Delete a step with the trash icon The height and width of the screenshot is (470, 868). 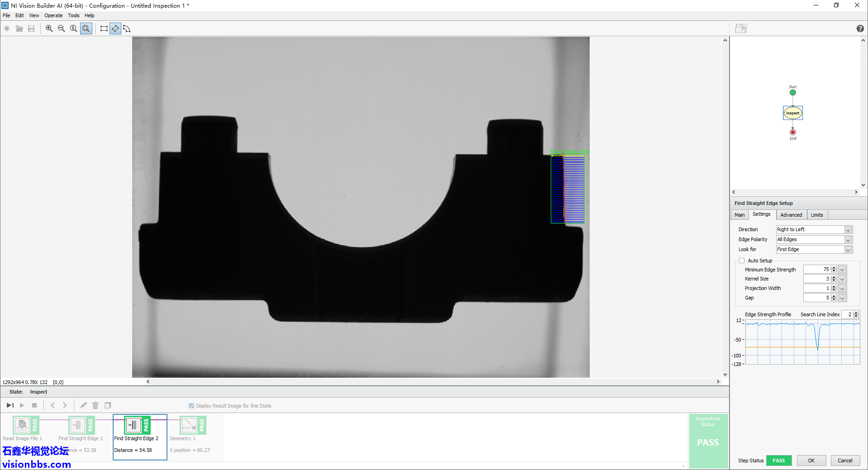click(95, 405)
